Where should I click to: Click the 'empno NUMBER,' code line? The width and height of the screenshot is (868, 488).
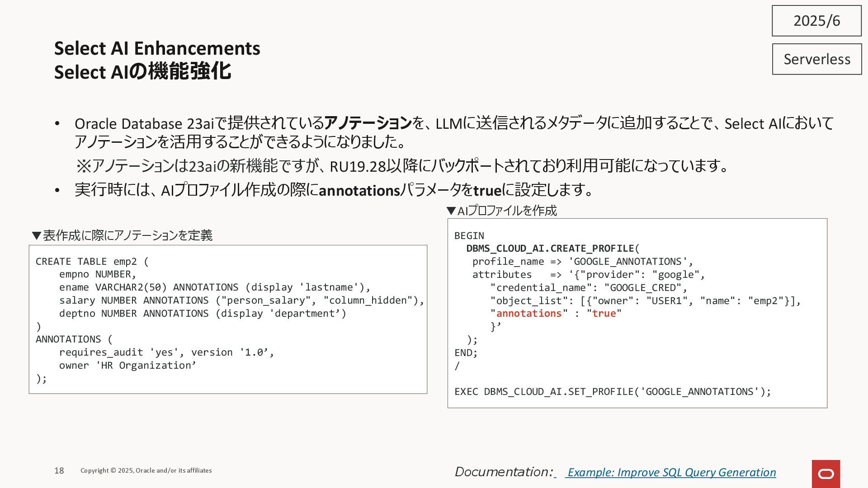(x=97, y=274)
